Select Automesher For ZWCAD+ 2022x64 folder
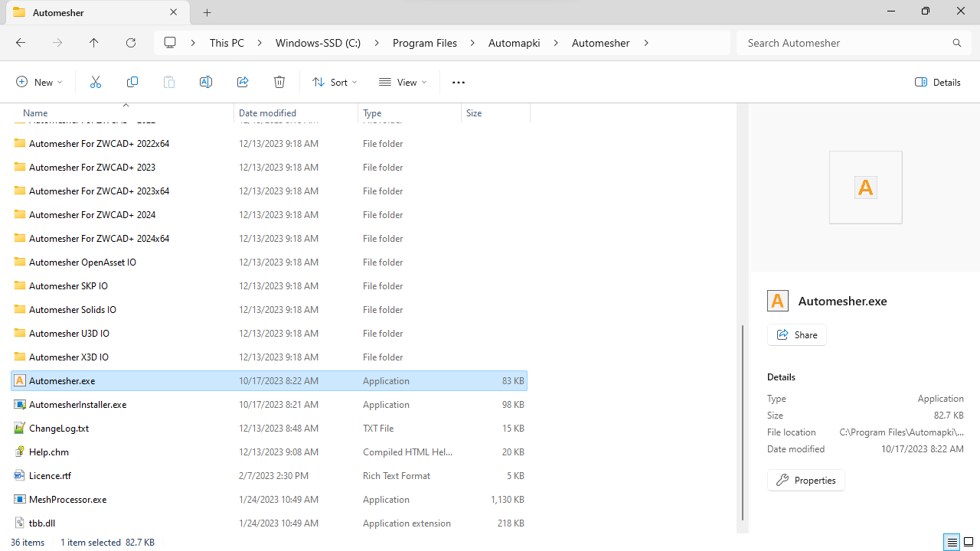The height and width of the screenshot is (551, 980). click(x=269, y=143)
